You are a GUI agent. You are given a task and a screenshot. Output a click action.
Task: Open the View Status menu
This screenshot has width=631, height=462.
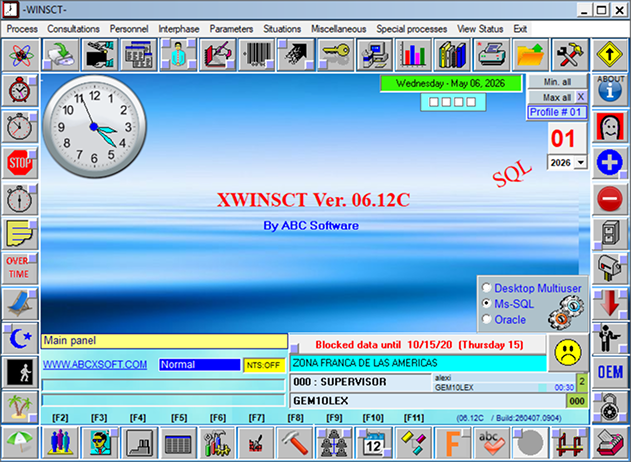[x=480, y=29]
